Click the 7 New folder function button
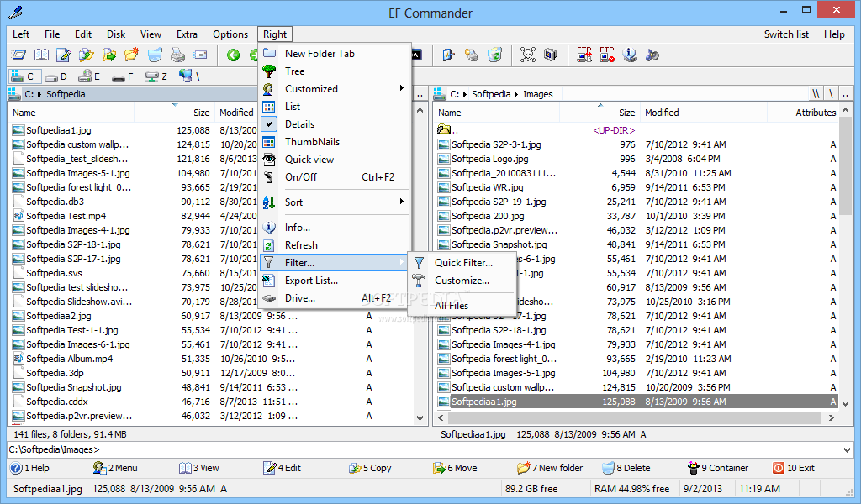The width and height of the screenshot is (861, 504). [550, 468]
